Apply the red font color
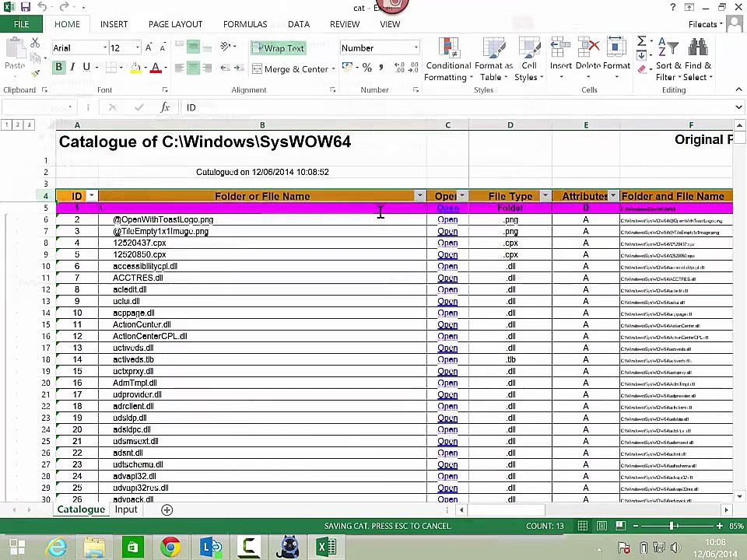The height and width of the screenshot is (560, 747). [x=156, y=68]
